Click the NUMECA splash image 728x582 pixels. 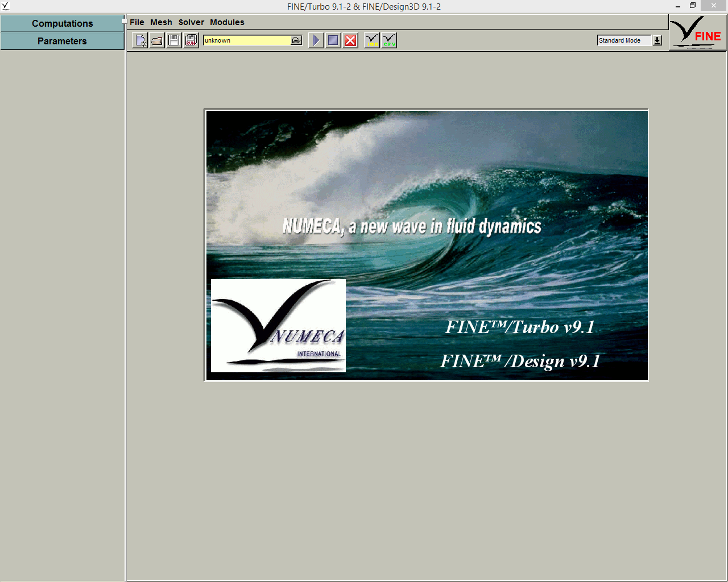pos(427,245)
